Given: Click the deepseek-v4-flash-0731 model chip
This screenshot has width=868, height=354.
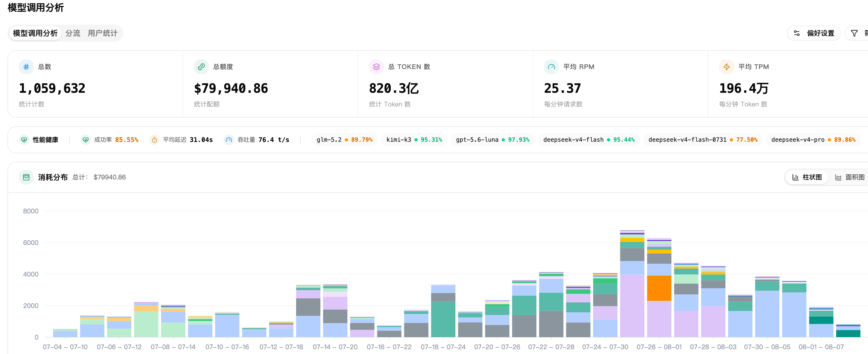Looking at the screenshot, I should click(703, 140).
